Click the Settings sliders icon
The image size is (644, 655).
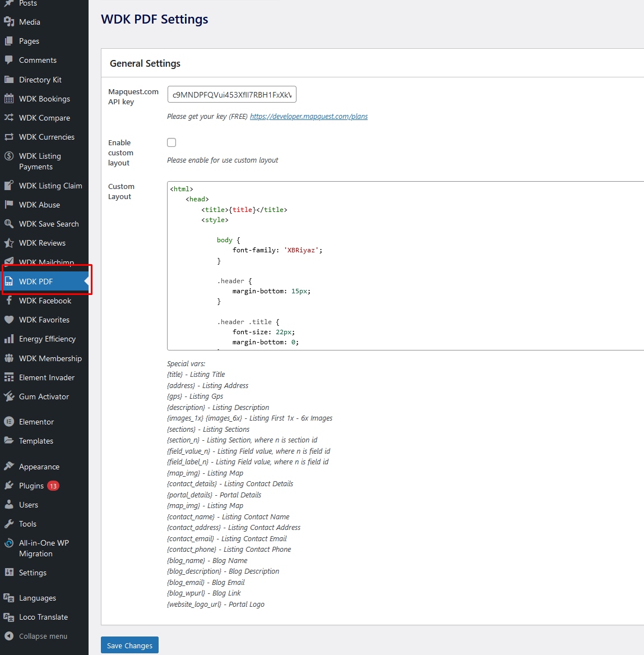(9, 573)
